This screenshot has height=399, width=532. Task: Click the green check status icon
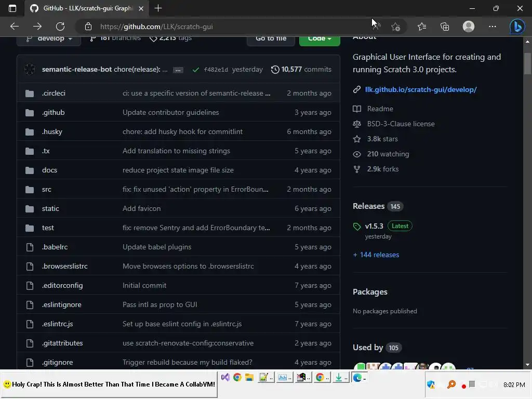click(x=196, y=70)
